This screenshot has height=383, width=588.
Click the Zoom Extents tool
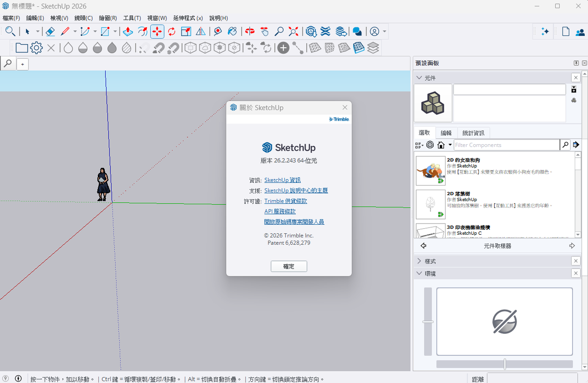pyautogui.click(x=294, y=32)
